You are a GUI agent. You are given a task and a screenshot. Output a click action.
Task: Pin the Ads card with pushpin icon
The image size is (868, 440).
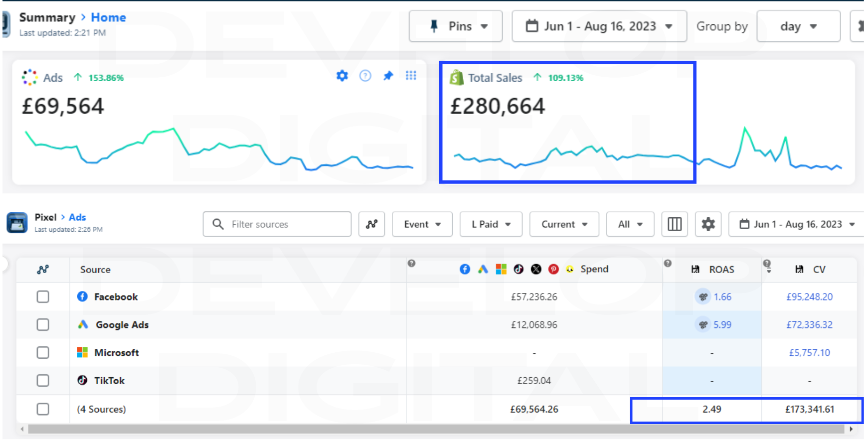[388, 76]
